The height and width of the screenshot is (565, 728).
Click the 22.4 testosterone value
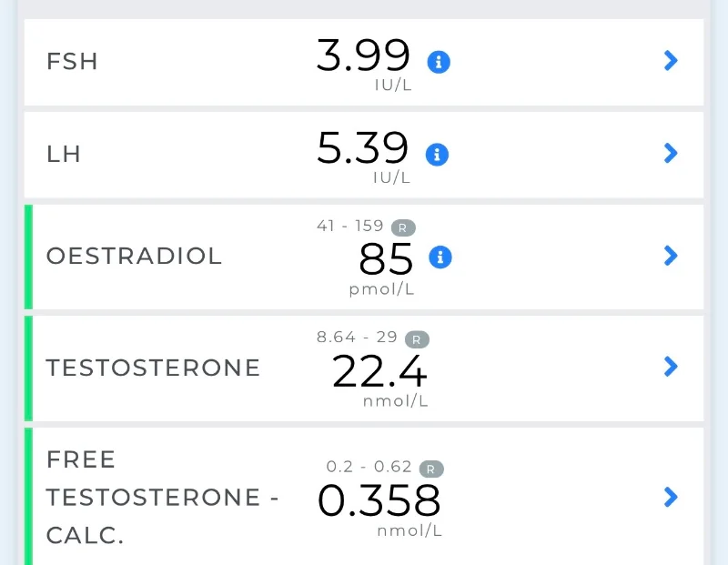[379, 371]
